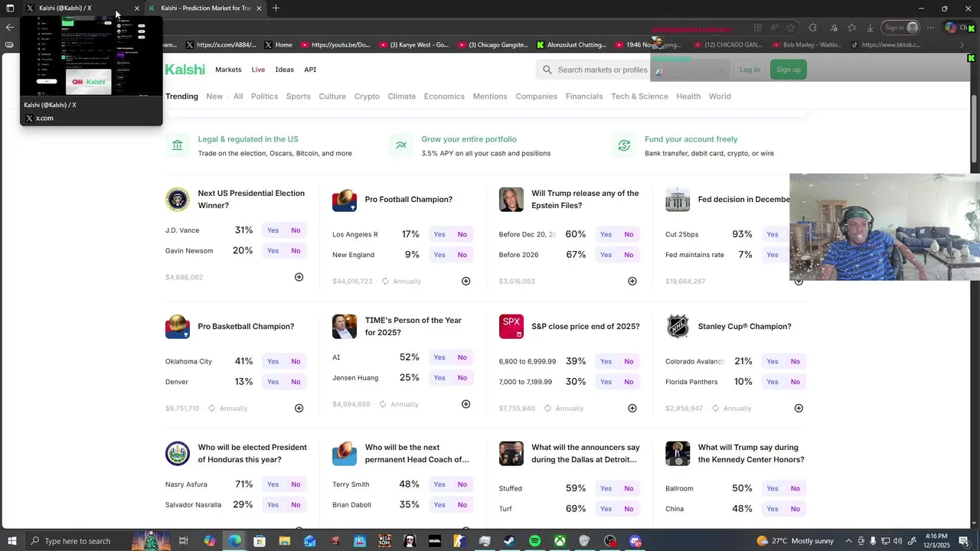Open Task View in the taskbar
This screenshot has height=551, width=980.
coord(183,541)
